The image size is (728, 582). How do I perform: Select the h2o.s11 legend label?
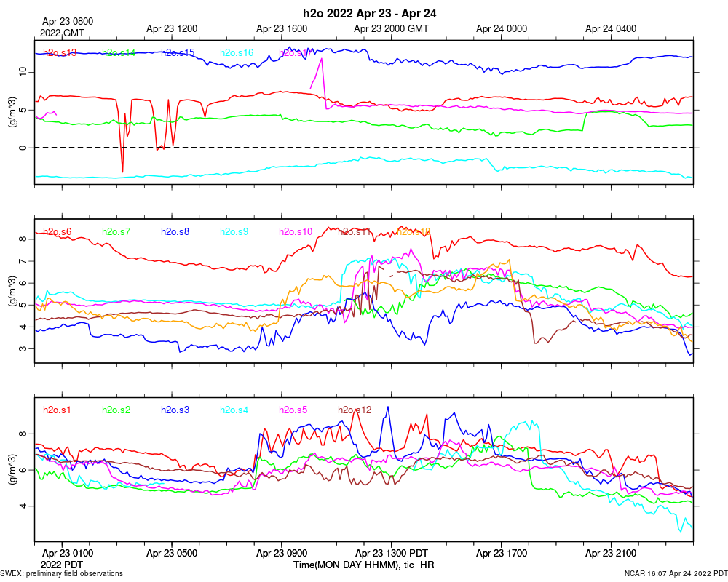355,231
